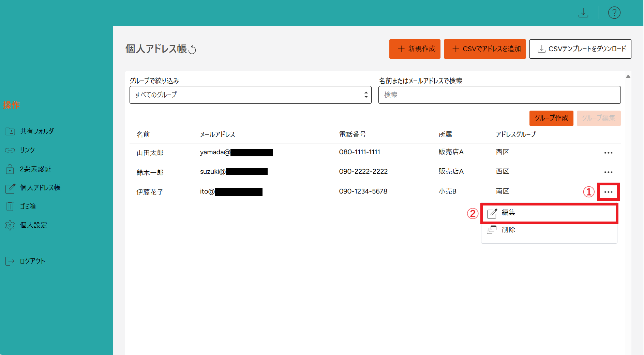Click 小売B affiliation cell
The width and height of the screenshot is (644, 355).
tap(447, 191)
